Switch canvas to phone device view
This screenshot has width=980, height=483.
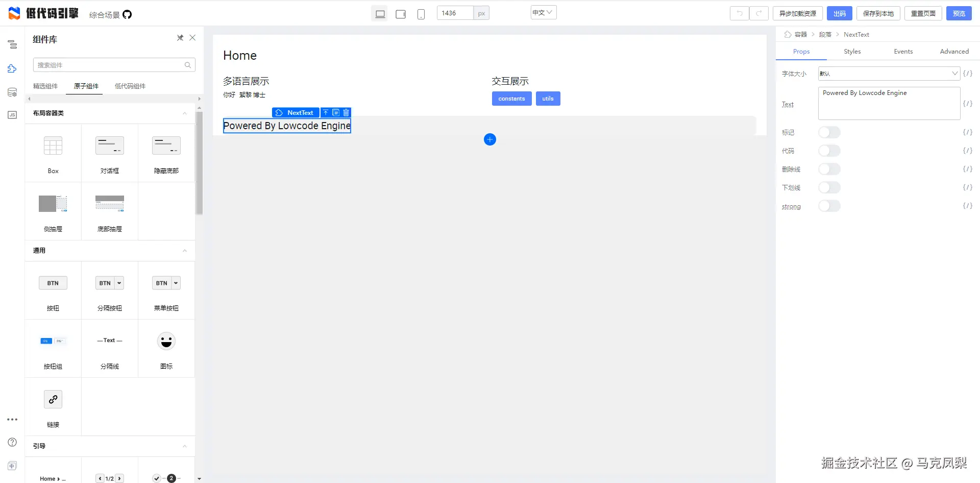[421, 14]
